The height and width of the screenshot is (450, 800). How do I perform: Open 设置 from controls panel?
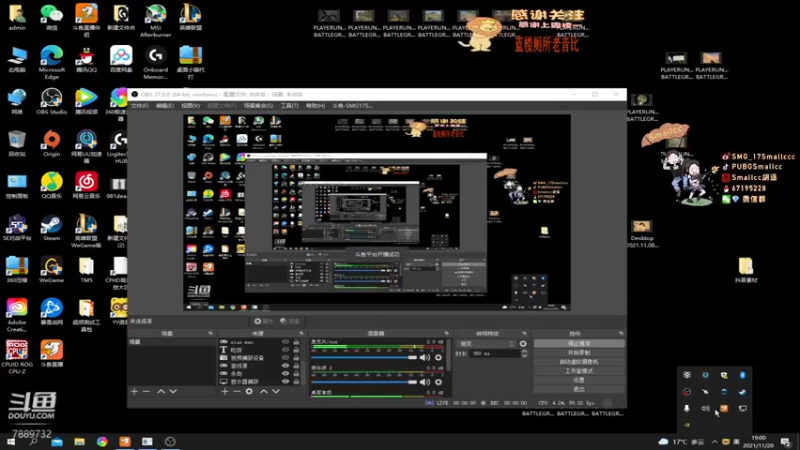point(579,380)
